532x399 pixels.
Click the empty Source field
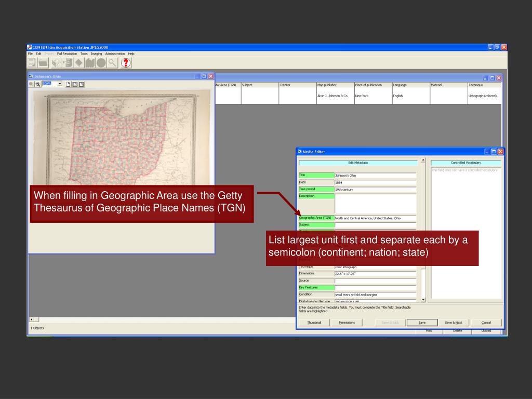coord(375,281)
